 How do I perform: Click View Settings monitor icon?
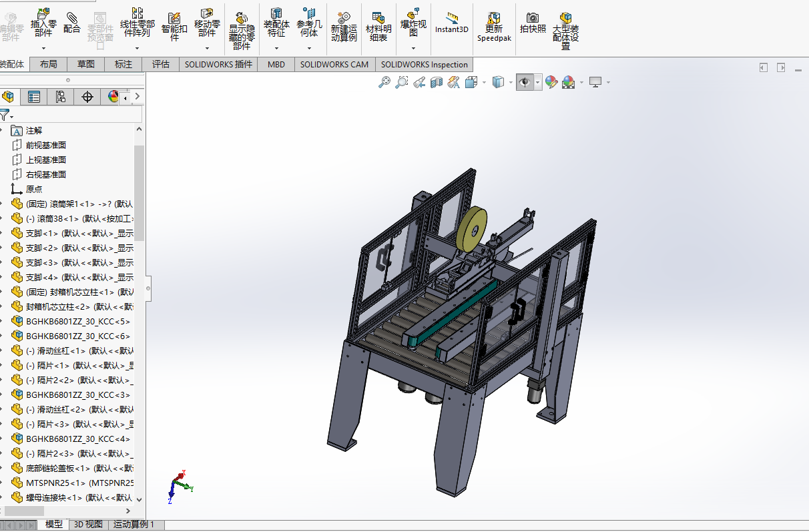point(595,82)
